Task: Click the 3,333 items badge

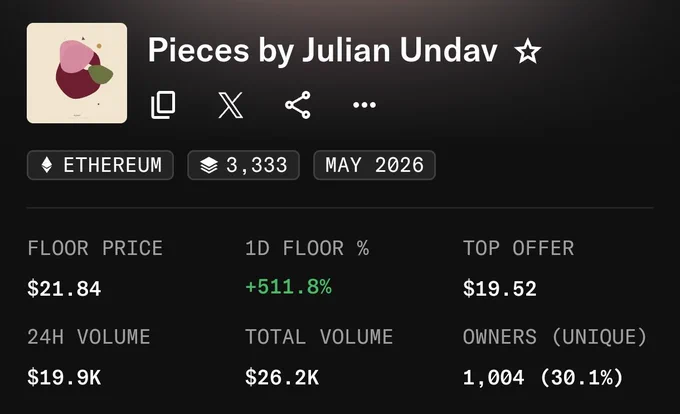Action: 243,165
